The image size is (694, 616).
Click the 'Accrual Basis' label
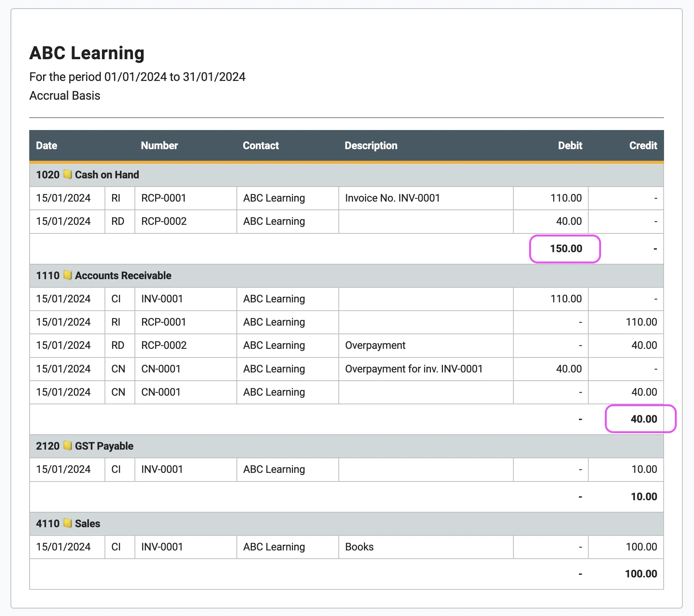[x=65, y=96]
